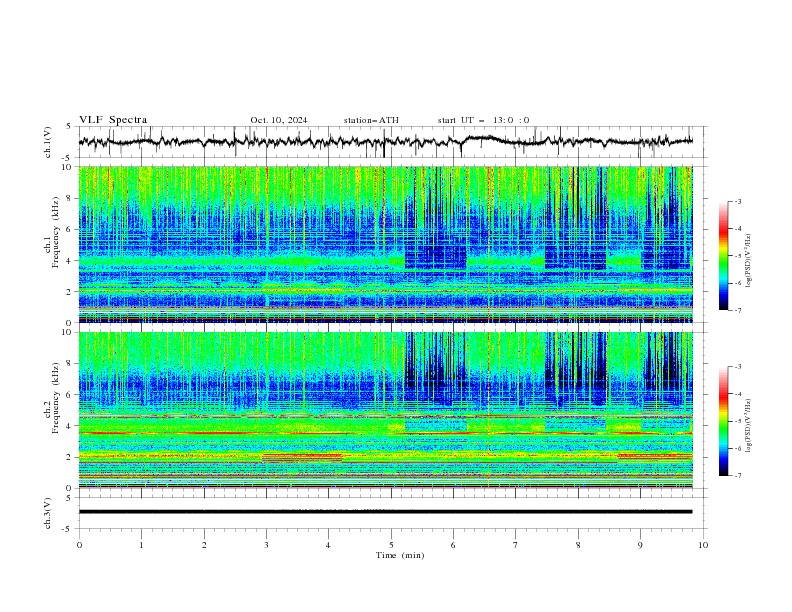Click inside the ch.1 spectrogram panel
The width and height of the screenshot is (792, 612).
385,244
